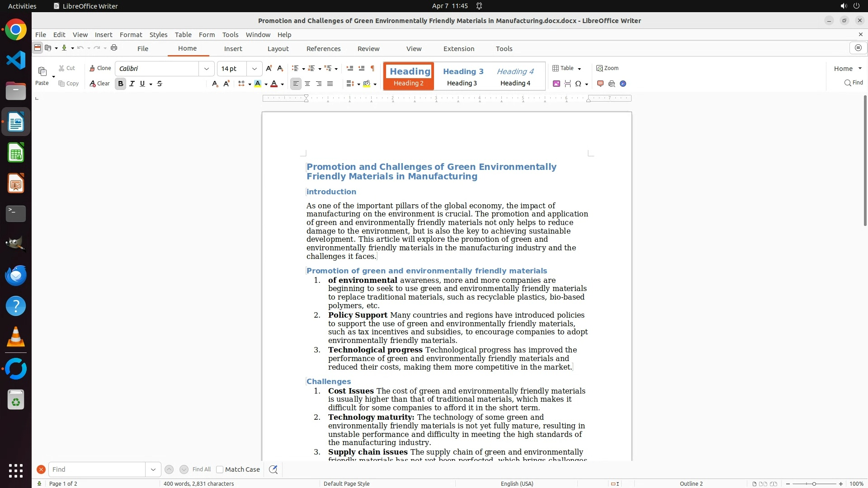The height and width of the screenshot is (488, 868).
Task: Toggle formatting marks pilcrow icon
Action: (373, 68)
